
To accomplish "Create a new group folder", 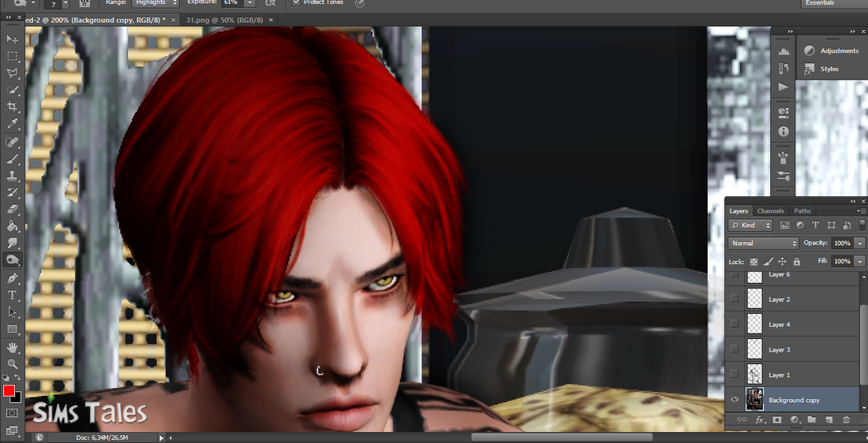I will [811, 420].
